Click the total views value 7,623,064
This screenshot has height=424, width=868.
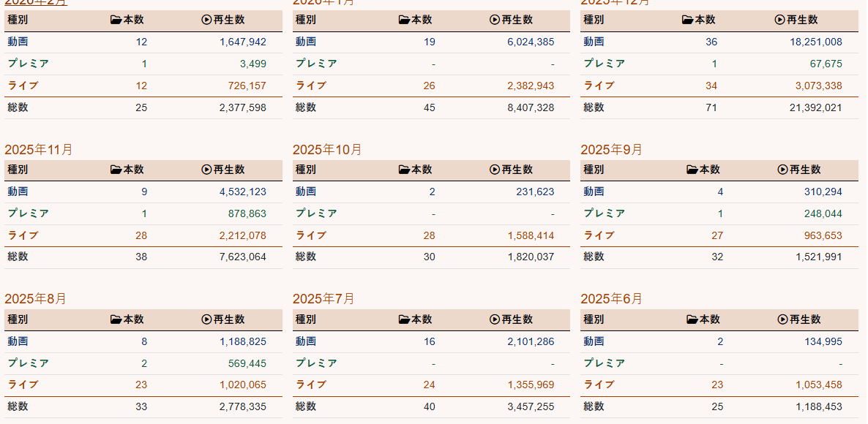243,257
